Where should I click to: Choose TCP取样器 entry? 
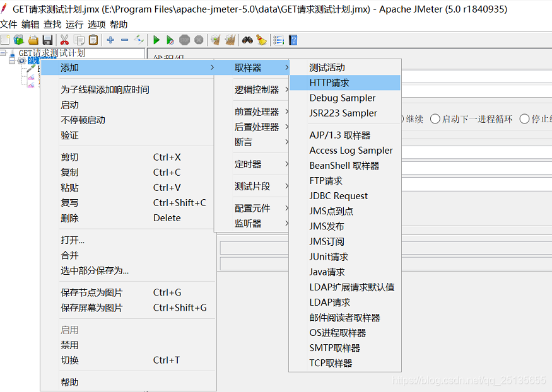point(345,363)
